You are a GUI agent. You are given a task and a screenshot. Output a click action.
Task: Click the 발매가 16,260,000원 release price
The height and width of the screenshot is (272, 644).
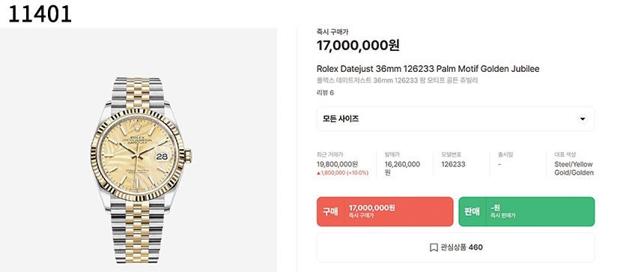tap(402, 169)
